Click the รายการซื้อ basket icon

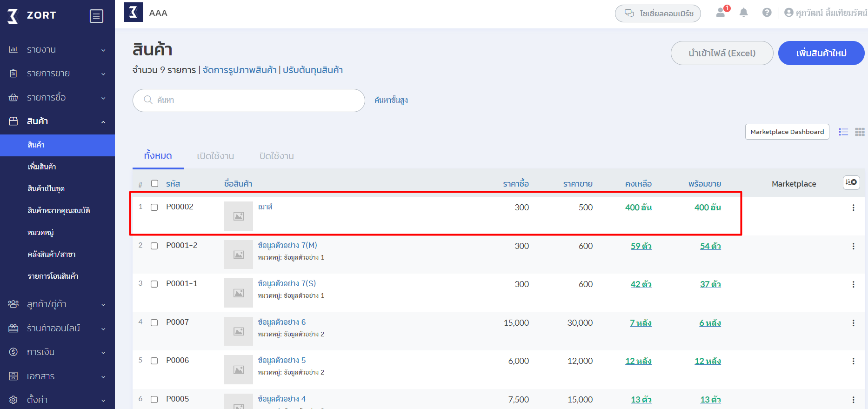[13, 97]
